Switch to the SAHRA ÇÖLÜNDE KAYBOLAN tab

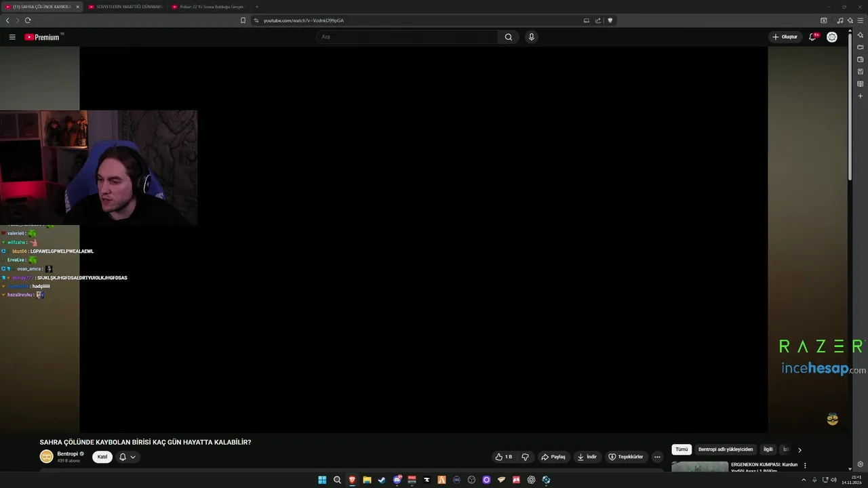pyautogui.click(x=41, y=7)
